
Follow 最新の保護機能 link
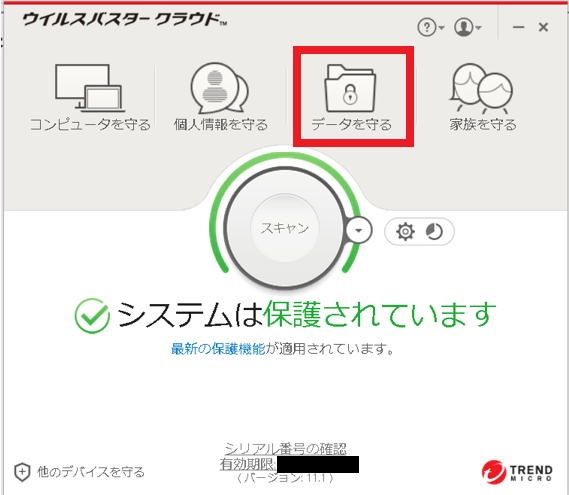click(218, 349)
